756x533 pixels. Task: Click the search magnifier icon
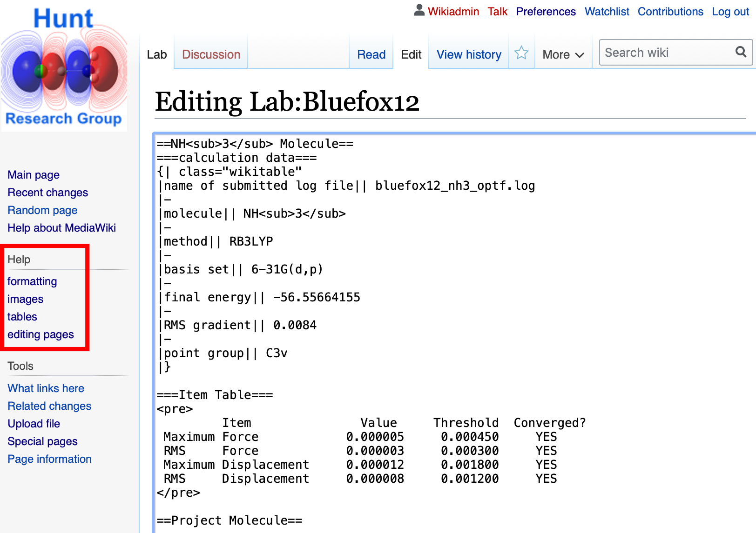tap(740, 52)
